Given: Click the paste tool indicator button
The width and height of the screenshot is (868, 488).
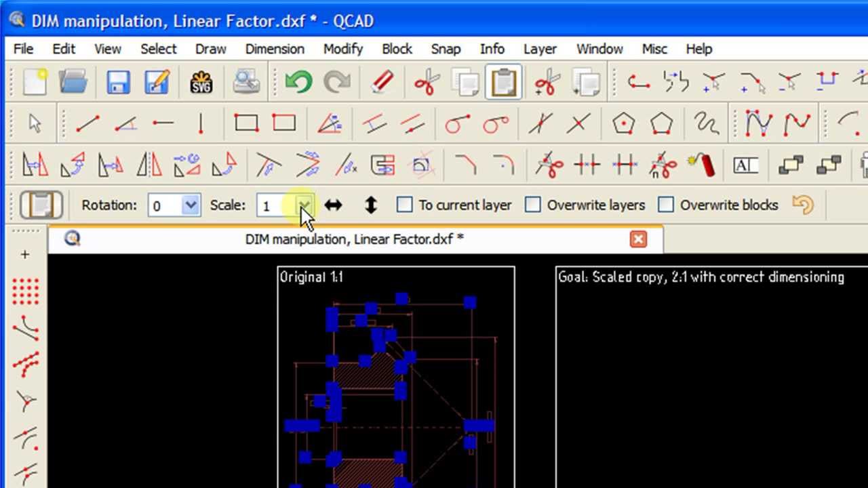Looking at the screenshot, I should [41, 205].
